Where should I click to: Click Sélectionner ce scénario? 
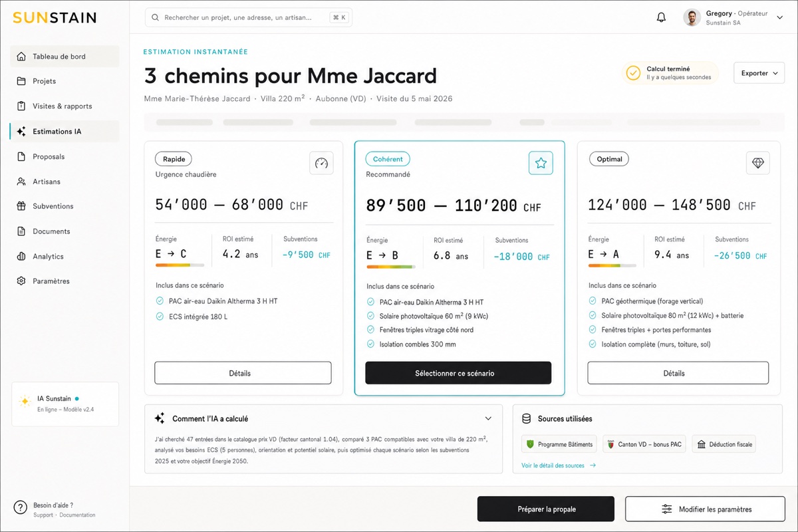tap(458, 373)
